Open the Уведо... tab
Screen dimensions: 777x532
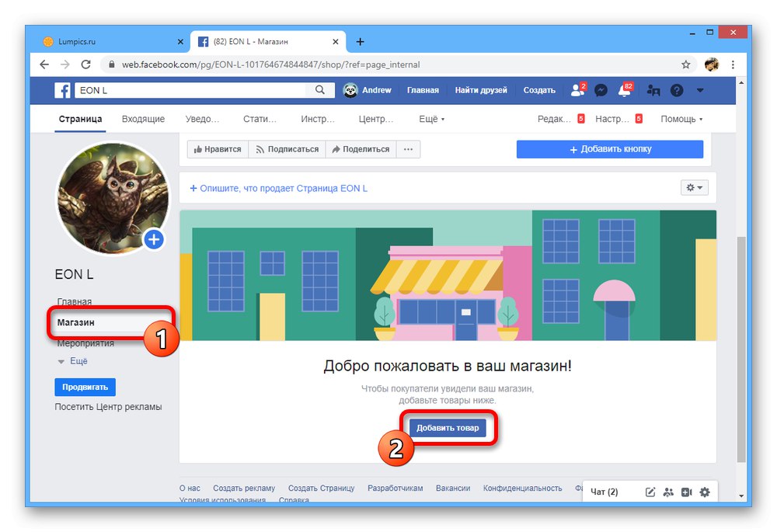[x=202, y=119]
